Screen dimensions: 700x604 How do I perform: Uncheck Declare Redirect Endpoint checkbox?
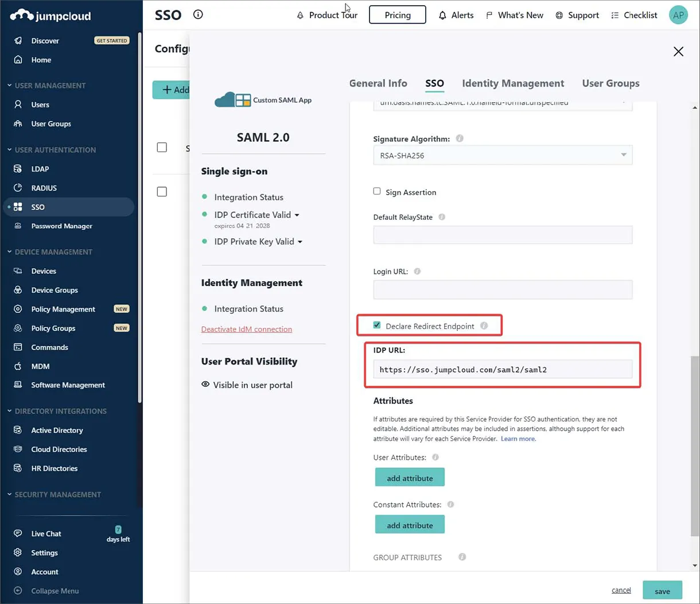[377, 325]
